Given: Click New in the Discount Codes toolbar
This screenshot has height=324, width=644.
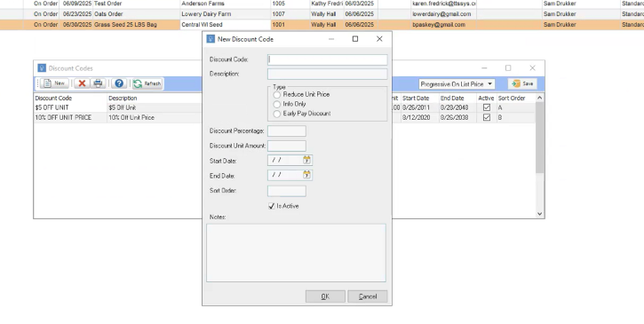Looking at the screenshot, I should (x=54, y=83).
